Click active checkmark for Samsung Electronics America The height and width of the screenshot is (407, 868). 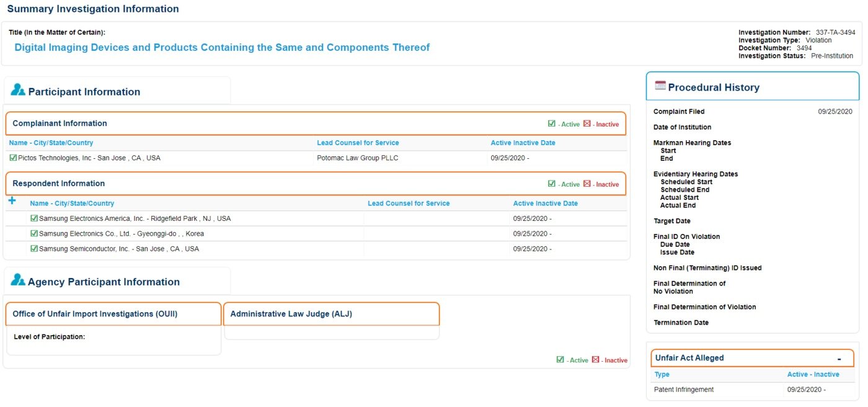click(x=34, y=218)
